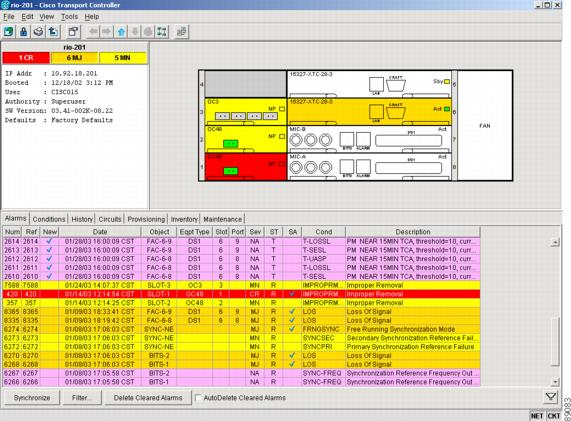Click the alarm table vertical scrollbar thumb

tap(555, 342)
